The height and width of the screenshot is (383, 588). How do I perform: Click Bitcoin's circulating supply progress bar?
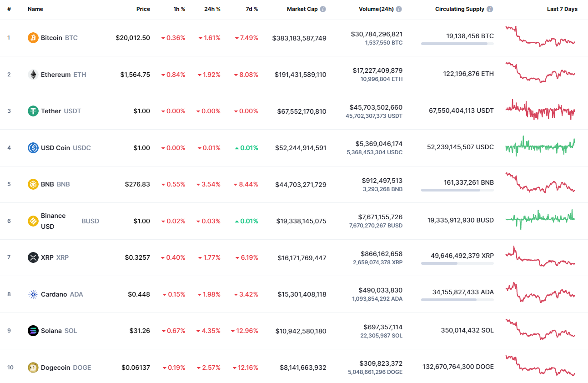(x=457, y=44)
